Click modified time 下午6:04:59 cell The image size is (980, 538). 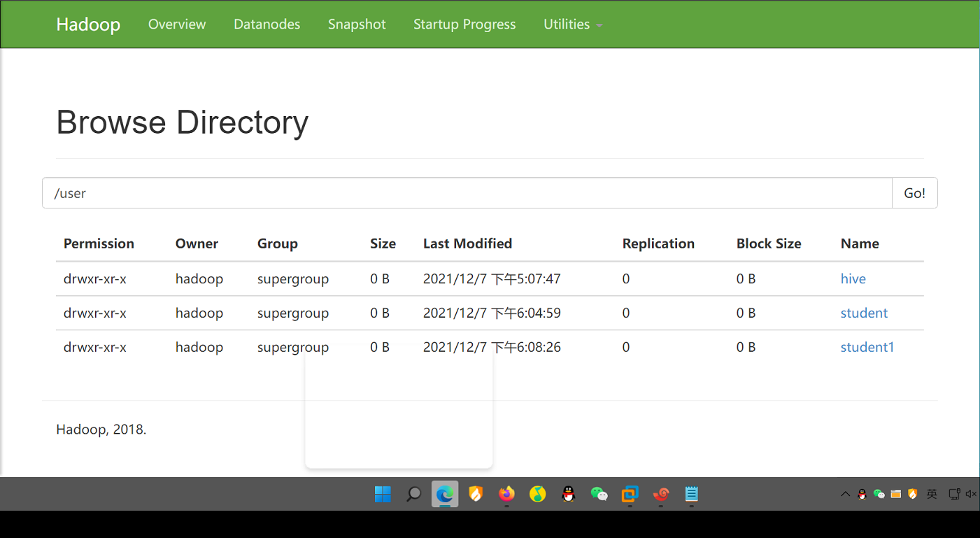(x=492, y=313)
